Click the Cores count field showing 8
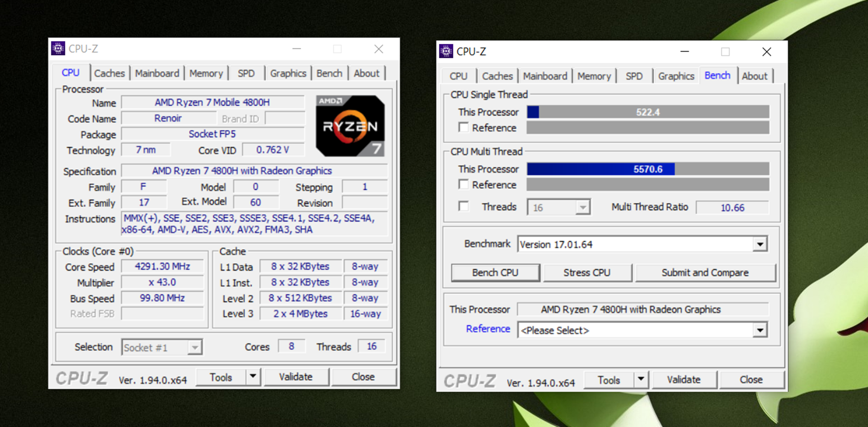The width and height of the screenshot is (868, 427). 292,347
